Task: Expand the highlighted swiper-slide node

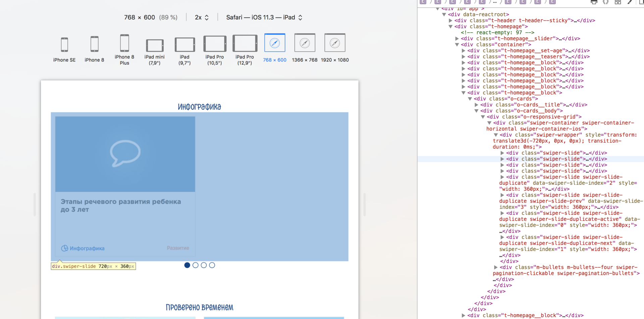Action: pyautogui.click(x=502, y=159)
